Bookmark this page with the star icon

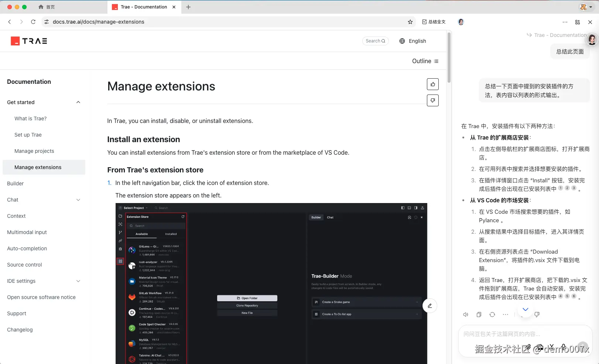[x=410, y=22]
